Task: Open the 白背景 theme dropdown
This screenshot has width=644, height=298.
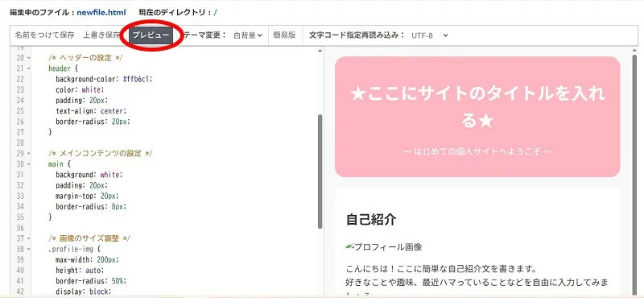Action: 248,35
